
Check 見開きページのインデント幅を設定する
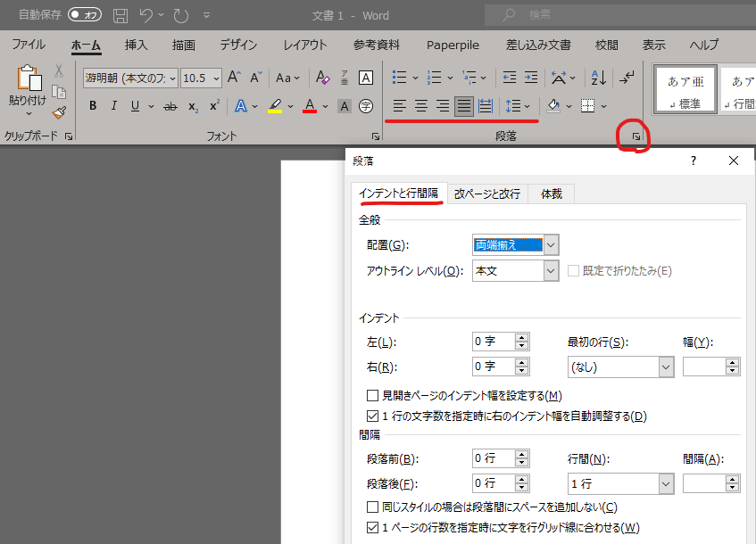pos(372,396)
